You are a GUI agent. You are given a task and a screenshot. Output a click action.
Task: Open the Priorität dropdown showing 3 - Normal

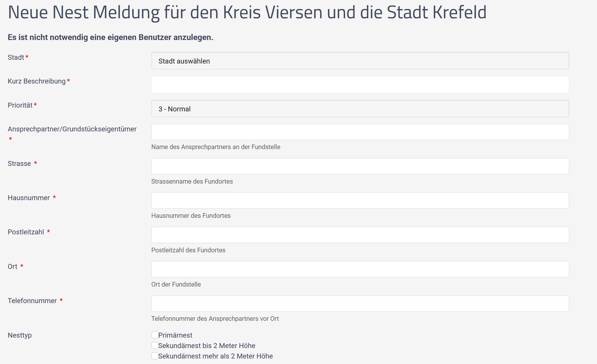point(360,108)
